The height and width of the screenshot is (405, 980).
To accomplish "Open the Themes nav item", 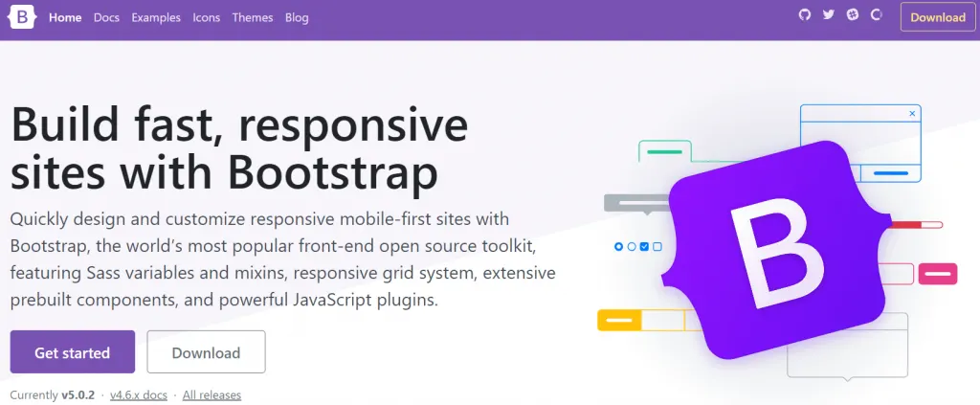I will 253,17.
